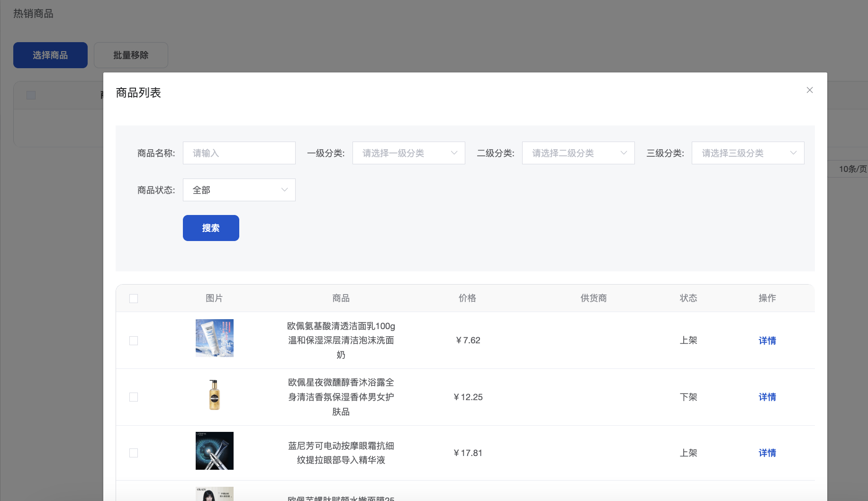868x501 pixels.
Task: Check the box for 欧佩氨基酸清透洁面乳
Action: 134,341
